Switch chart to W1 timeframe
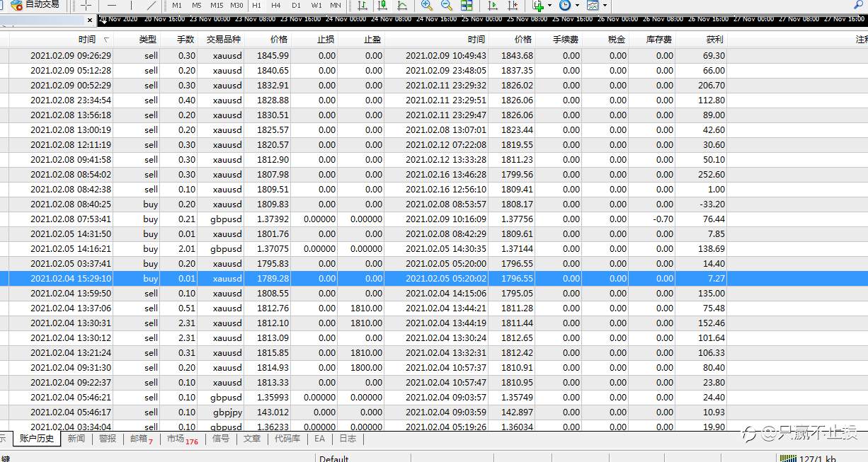The image size is (868, 462). pyautogui.click(x=316, y=6)
